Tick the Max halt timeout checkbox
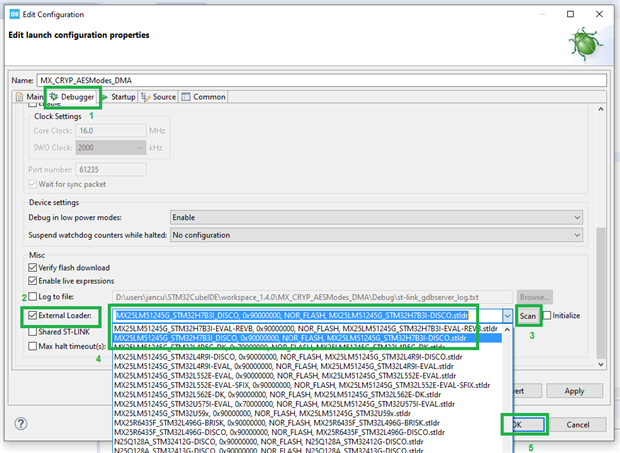620x453 pixels. click(x=33, y=346)
